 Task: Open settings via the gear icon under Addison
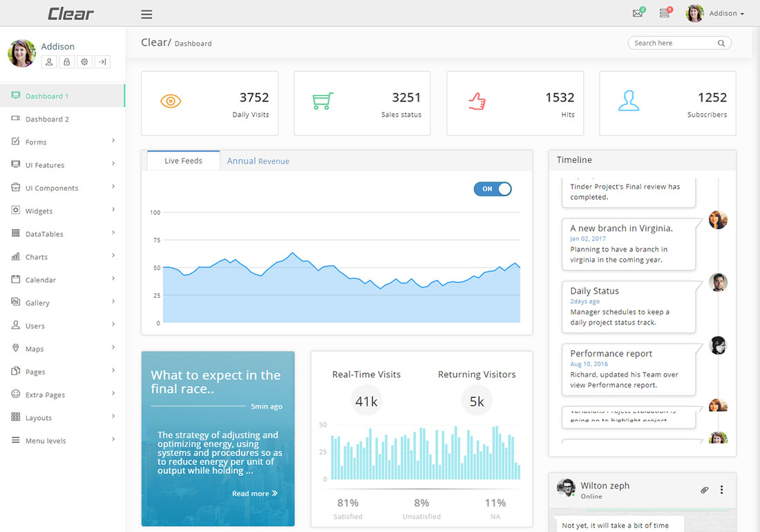(x=84, y=61)
